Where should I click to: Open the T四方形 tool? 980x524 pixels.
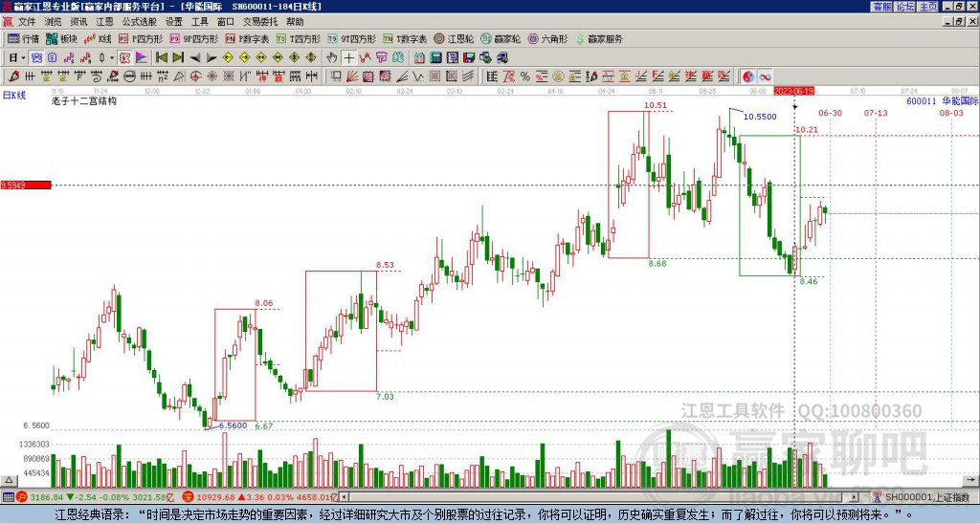tap(299, 38)
